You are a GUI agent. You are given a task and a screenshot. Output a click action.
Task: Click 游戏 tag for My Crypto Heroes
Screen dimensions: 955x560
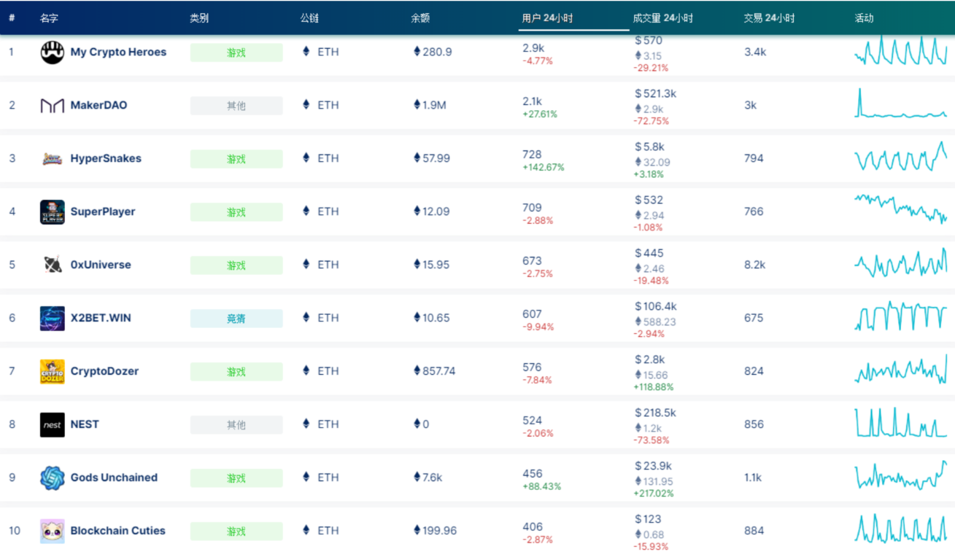[x=236, y=52]
